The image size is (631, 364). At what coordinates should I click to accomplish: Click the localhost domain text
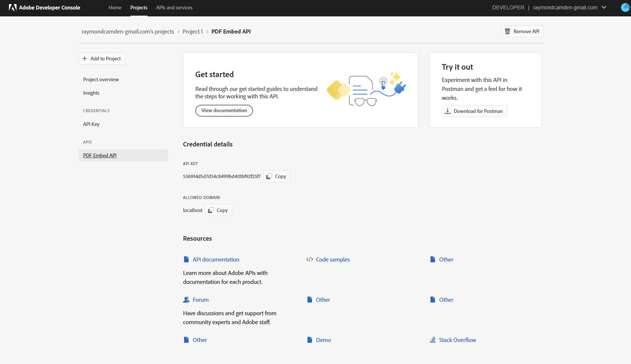193,210
